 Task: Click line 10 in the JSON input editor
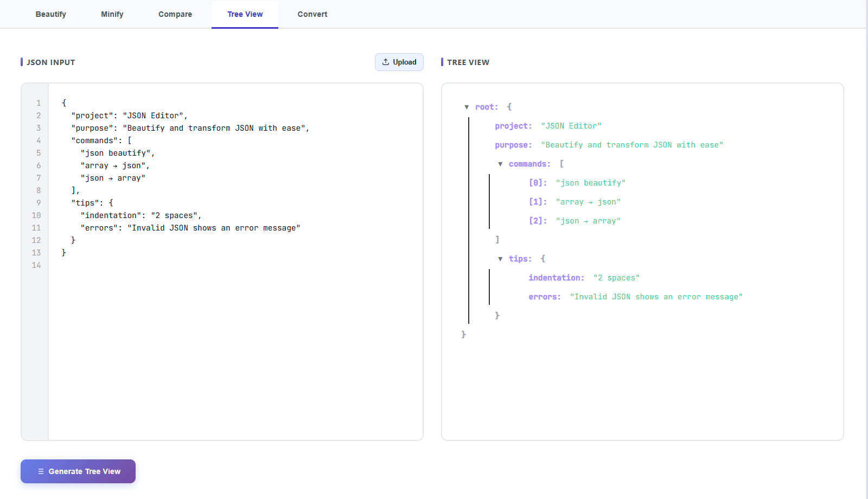pos(142,215)
